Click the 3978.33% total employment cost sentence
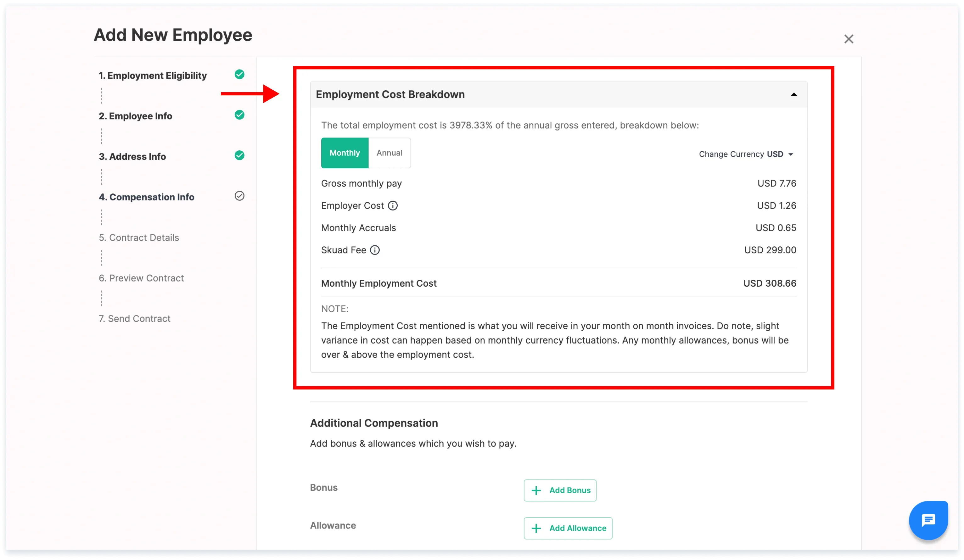964x560 pixels. click(x=510, y=126)
